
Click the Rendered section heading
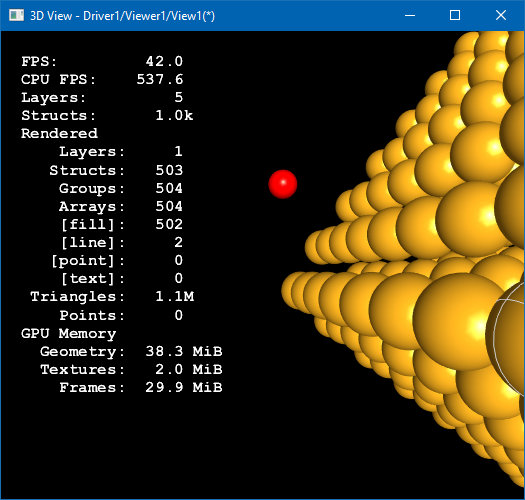coord(59,133)
